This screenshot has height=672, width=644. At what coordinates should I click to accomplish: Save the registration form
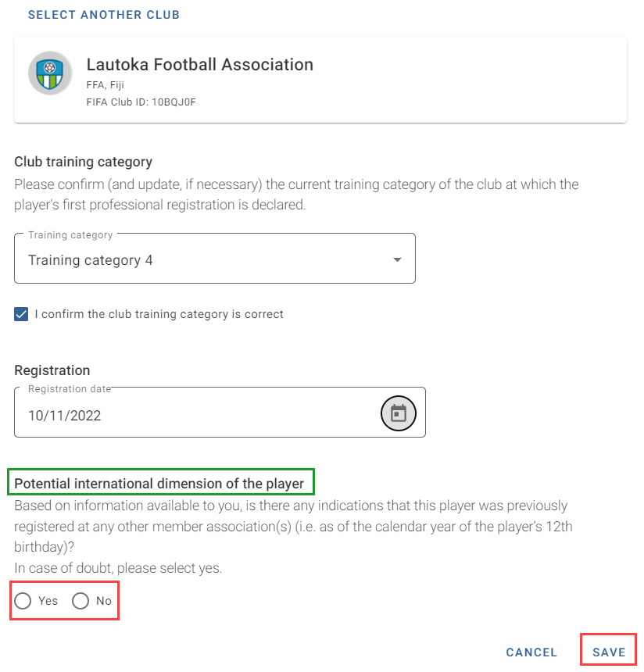(x=609, y=652)
